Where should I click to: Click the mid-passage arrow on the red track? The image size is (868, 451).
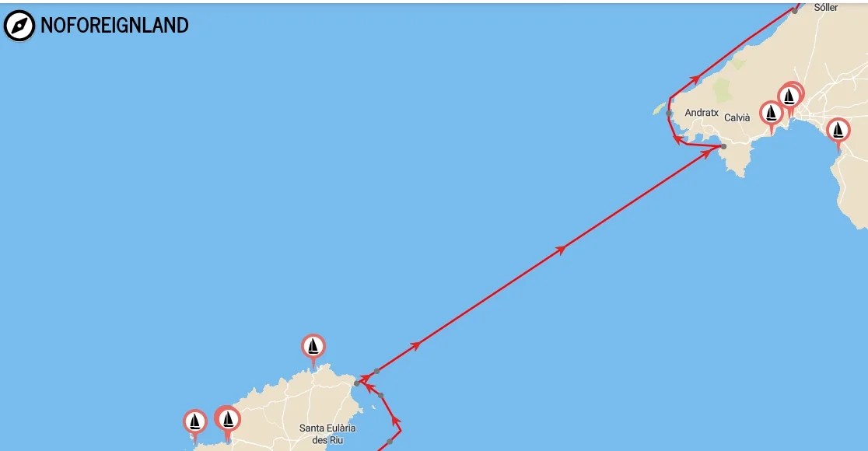[x=561, y=250]
